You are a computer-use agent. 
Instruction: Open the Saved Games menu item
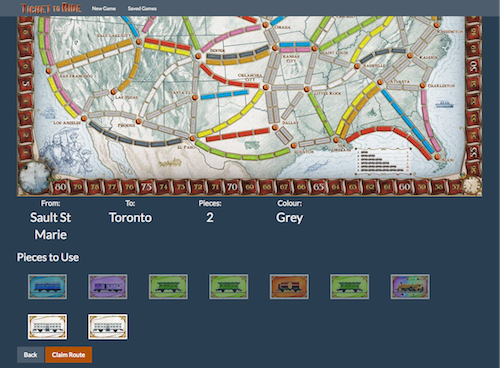point(142,8)
